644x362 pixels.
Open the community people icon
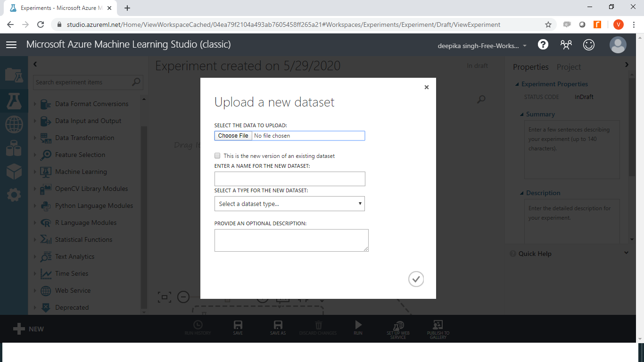tap(566, 45)
